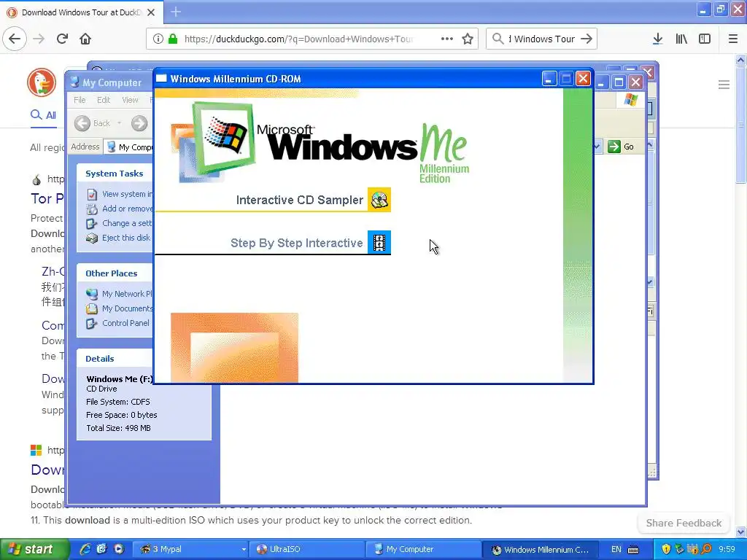This screenshot has height=560, width=747.
Task: Toggle the browser sidebar icon
Action: click(x=705, y=39)
